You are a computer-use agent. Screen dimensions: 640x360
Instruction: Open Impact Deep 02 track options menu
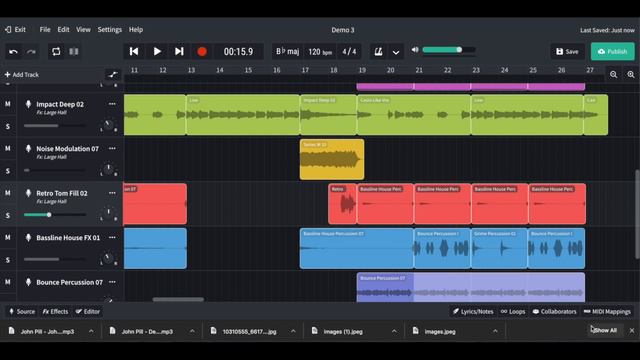[112, 104]
